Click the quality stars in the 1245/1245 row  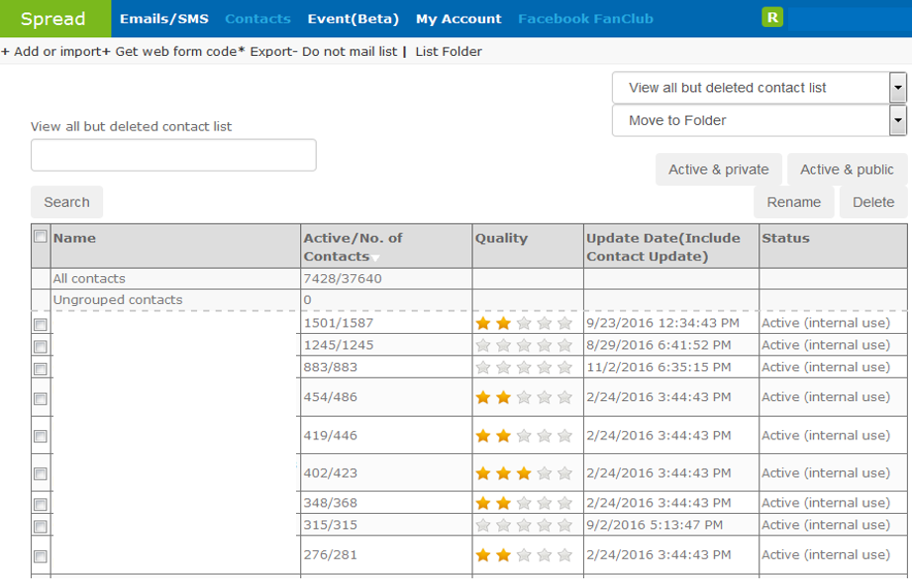coord(523,345)
